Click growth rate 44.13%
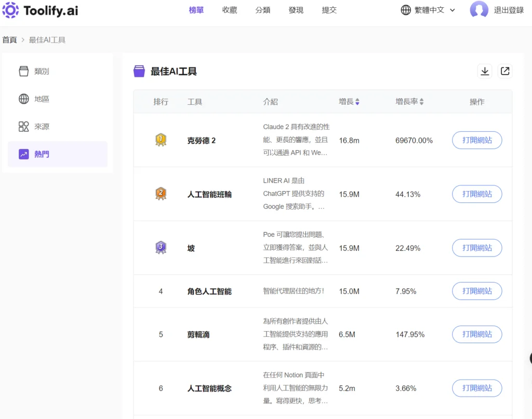The width and height of the screenshot is (532, 419). click(408, 194)
